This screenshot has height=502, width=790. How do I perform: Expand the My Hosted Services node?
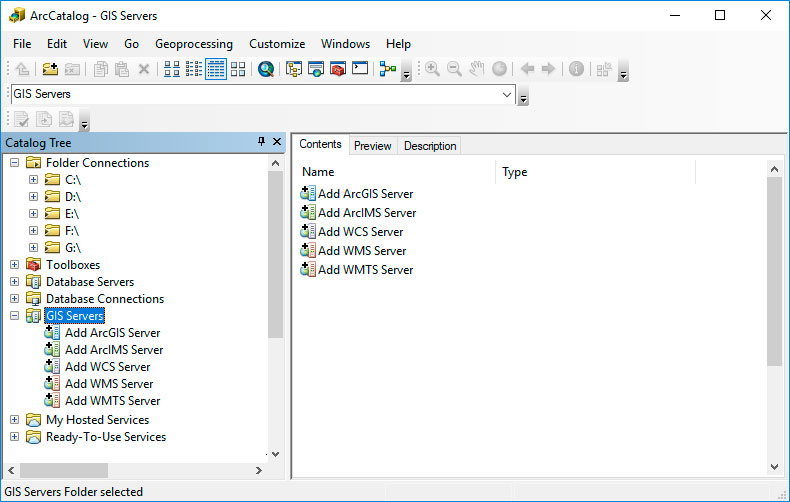click(15, 420)
